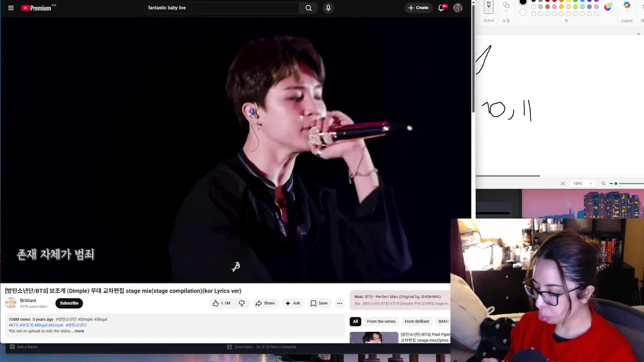
Task: Open the 100% zoom dropdown in Paint
Action: 583,184
